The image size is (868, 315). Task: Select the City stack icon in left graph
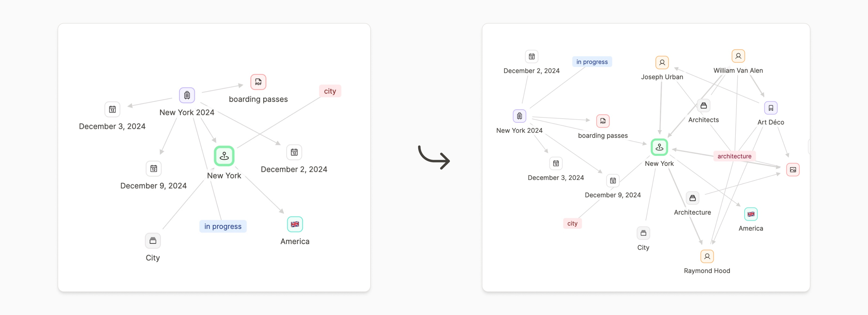pyautogui.click(x=153, y=241)
